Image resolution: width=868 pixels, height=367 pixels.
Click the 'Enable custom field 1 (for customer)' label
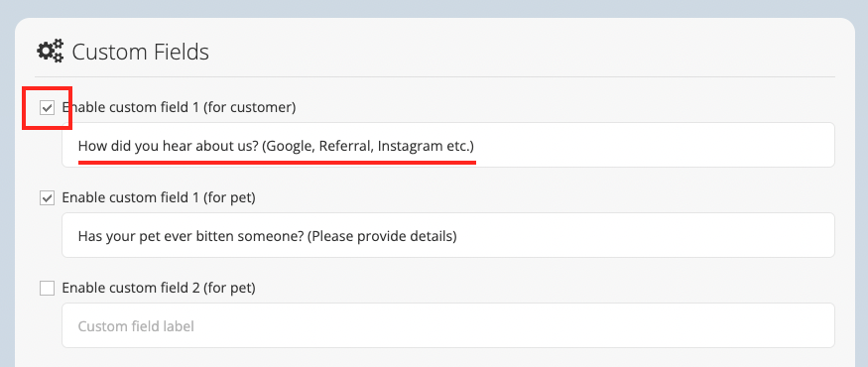[x=179, y=107]
